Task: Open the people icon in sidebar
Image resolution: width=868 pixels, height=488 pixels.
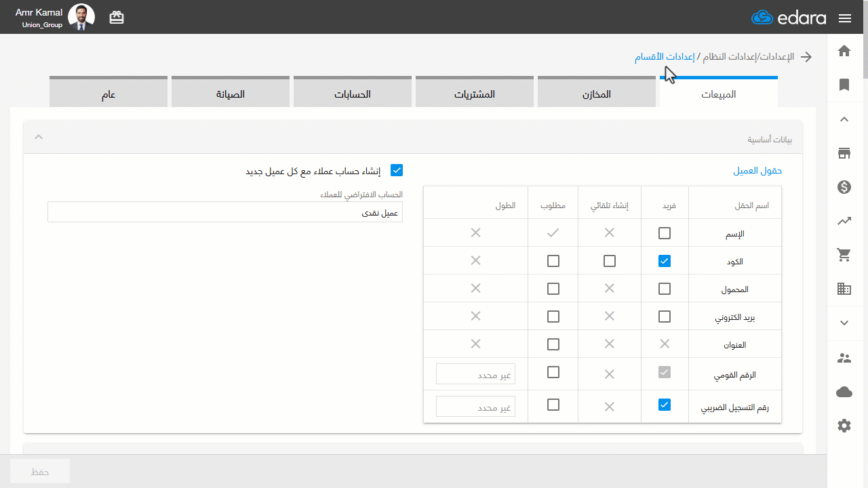Action: click(844, 358)
